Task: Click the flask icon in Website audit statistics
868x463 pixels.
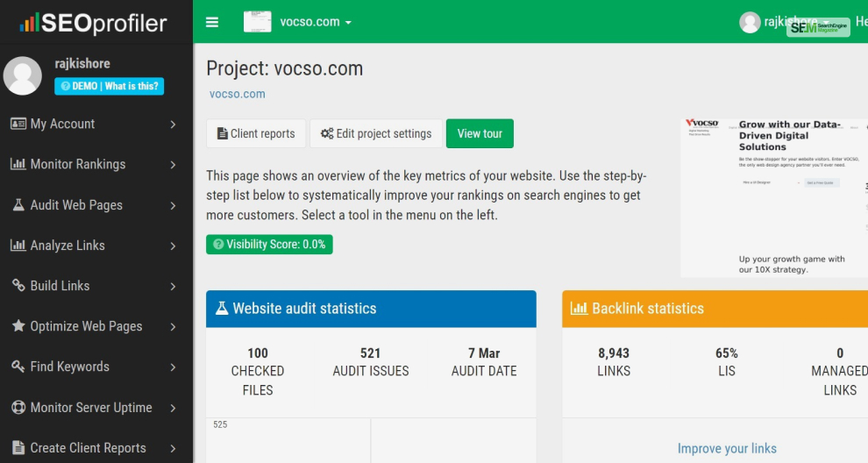Action: (x=222, y=308)
